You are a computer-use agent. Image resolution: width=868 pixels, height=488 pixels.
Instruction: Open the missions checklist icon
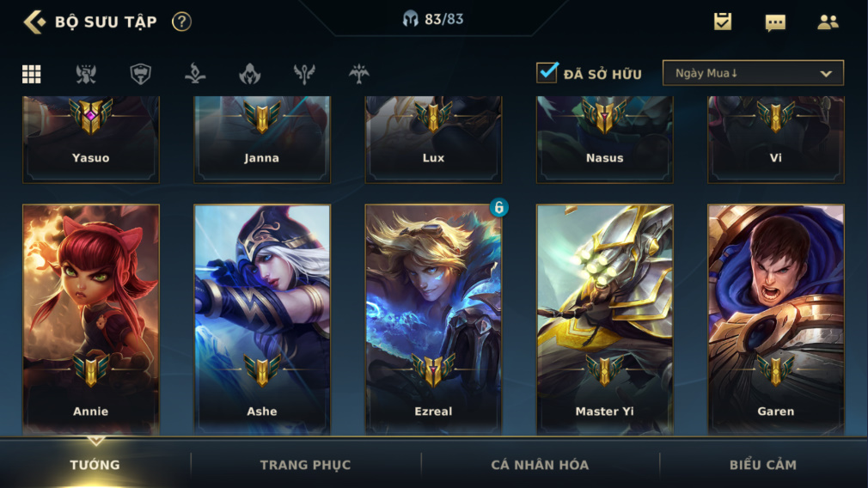coord(723,21)
